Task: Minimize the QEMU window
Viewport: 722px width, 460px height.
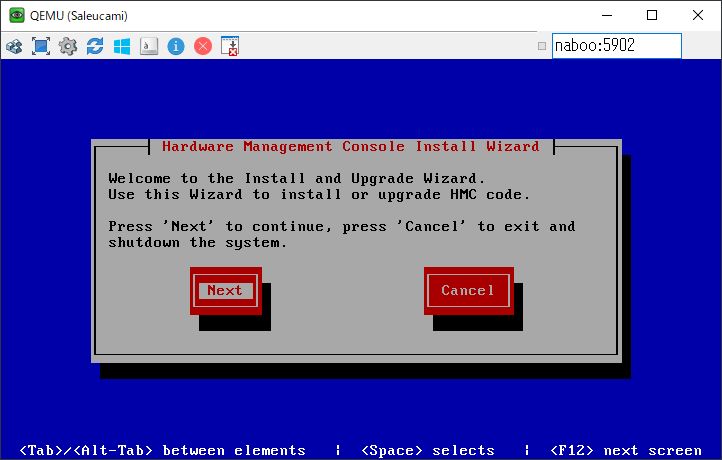Action: 607,15
